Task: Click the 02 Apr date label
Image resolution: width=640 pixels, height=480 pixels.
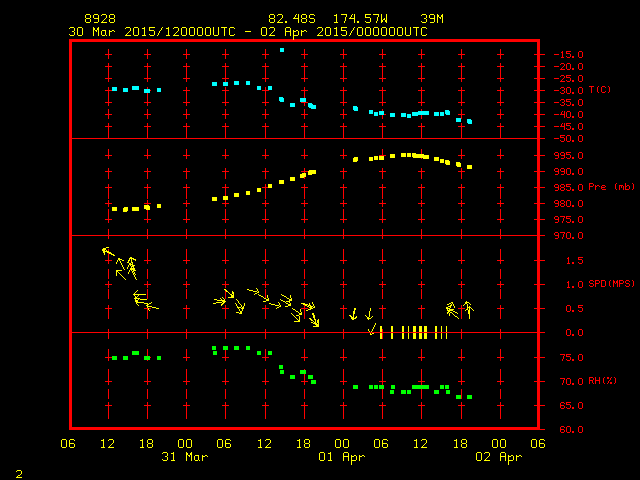Action: coord(498,457)
